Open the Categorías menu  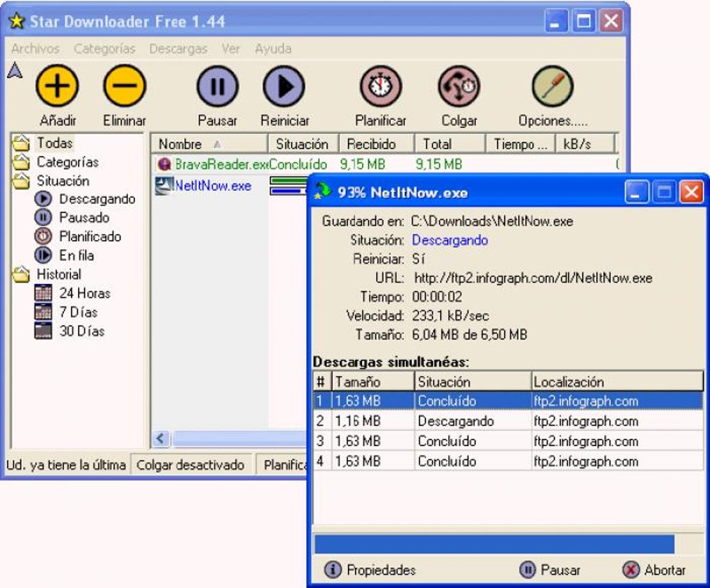click(104, 49)
